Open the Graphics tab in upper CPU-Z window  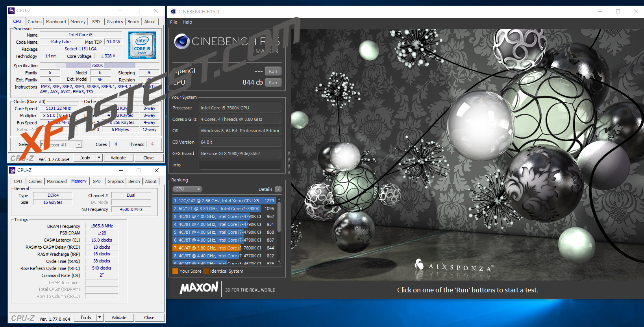(115, 22)
